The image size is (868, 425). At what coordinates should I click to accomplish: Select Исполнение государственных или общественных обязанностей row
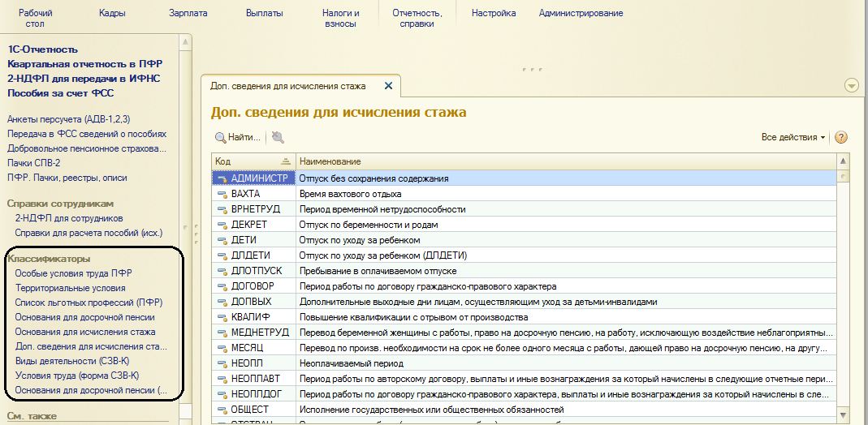524,410
